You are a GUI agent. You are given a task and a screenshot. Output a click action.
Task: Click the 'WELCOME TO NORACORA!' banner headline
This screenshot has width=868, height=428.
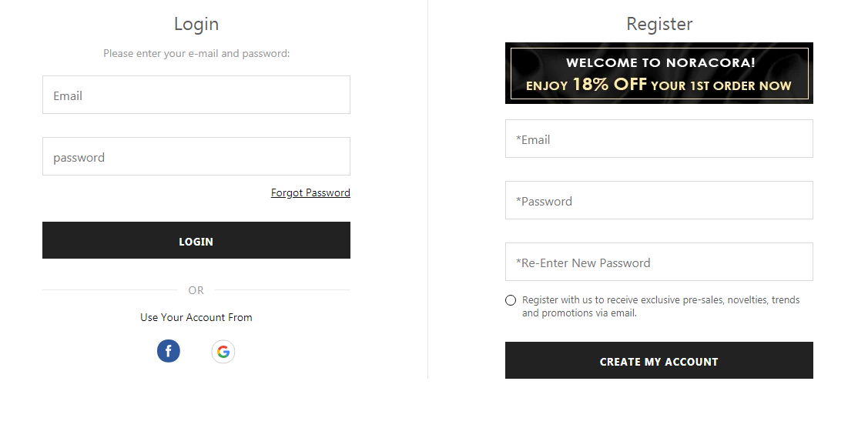pos(660,63)
